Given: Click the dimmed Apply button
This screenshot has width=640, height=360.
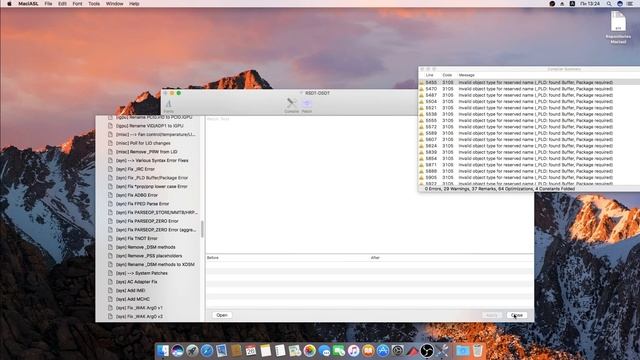Looking at the screenshot, I should pos(492,315).
